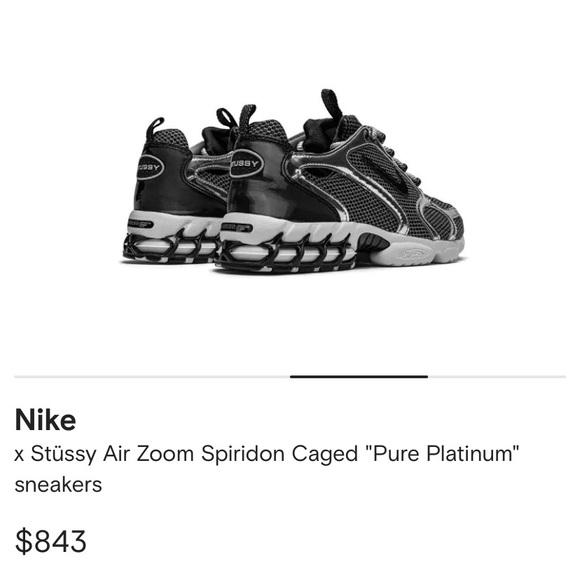Select the $843 price label
Screen dimensions: 580x580
tap(50, 541)
